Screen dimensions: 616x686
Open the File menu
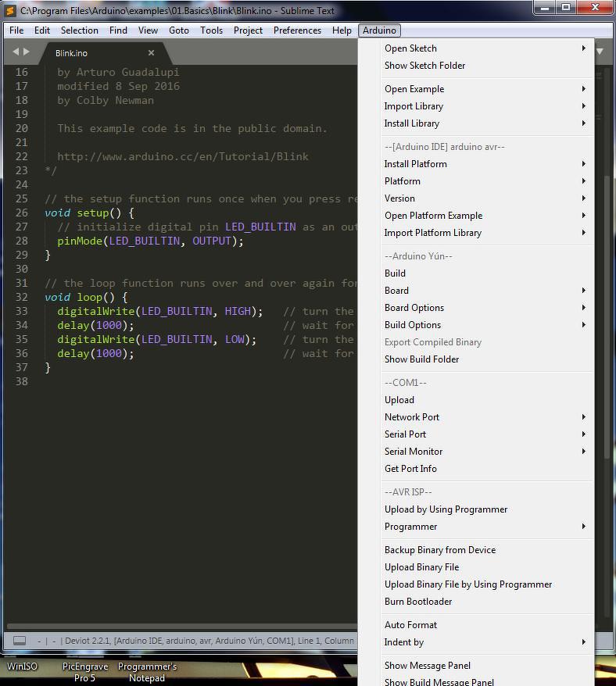point(16,30)
